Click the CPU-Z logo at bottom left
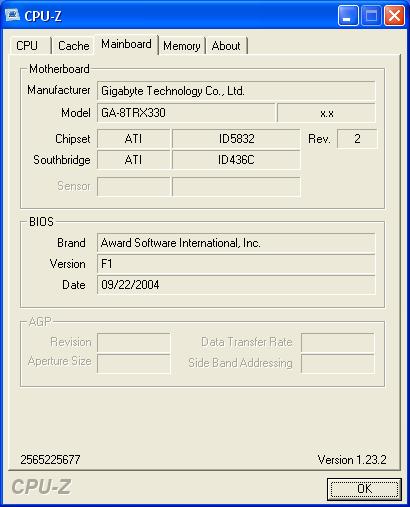The height and width of the screenshot is (507, 410). (41, 487)
